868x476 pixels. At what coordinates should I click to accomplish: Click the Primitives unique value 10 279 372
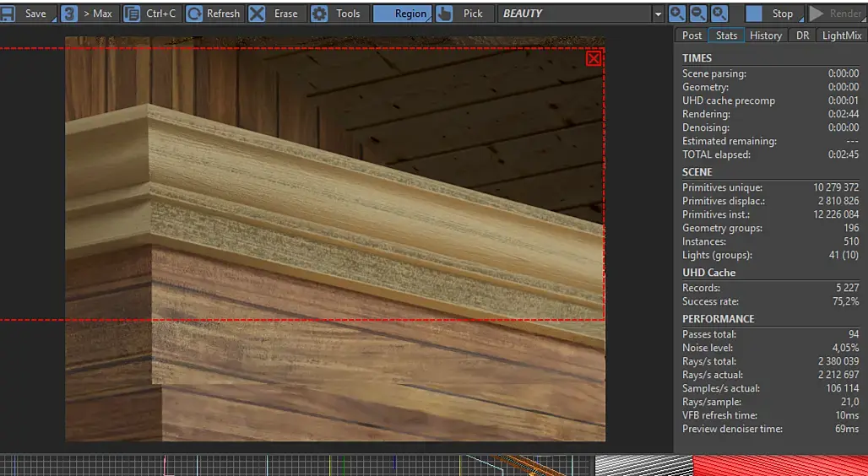click(836, 187)
